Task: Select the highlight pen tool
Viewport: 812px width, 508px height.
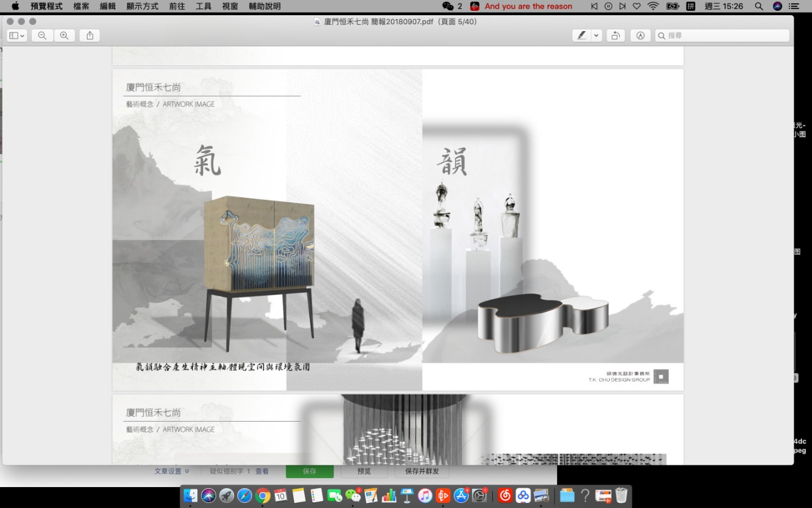Action: 581,36
